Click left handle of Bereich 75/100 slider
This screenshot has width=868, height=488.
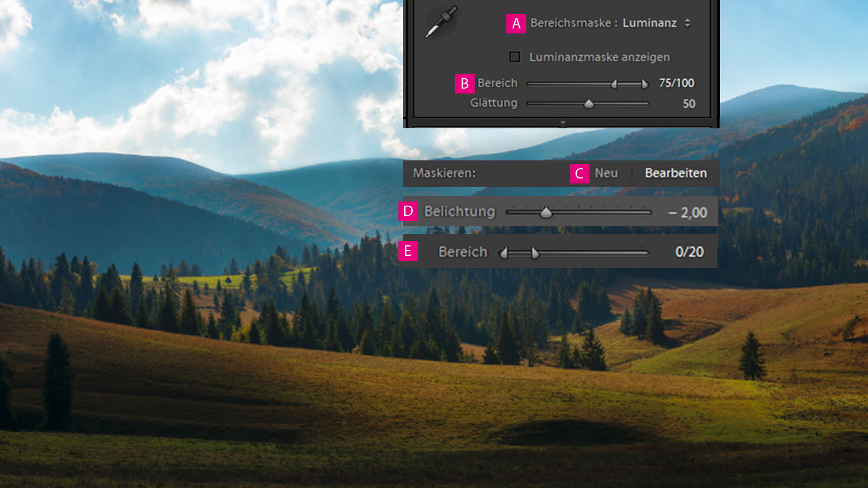(x=614, y=84)
